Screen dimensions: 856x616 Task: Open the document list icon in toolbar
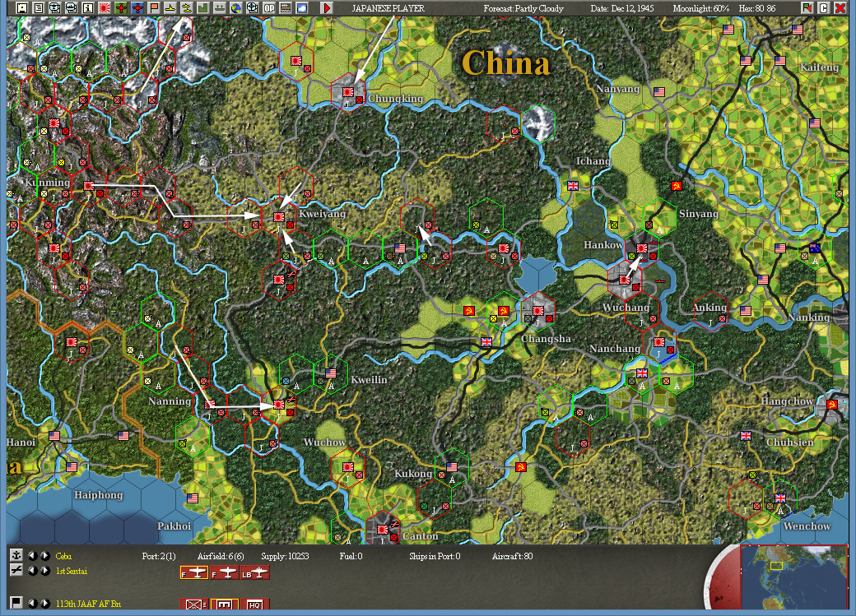(38, 8)
